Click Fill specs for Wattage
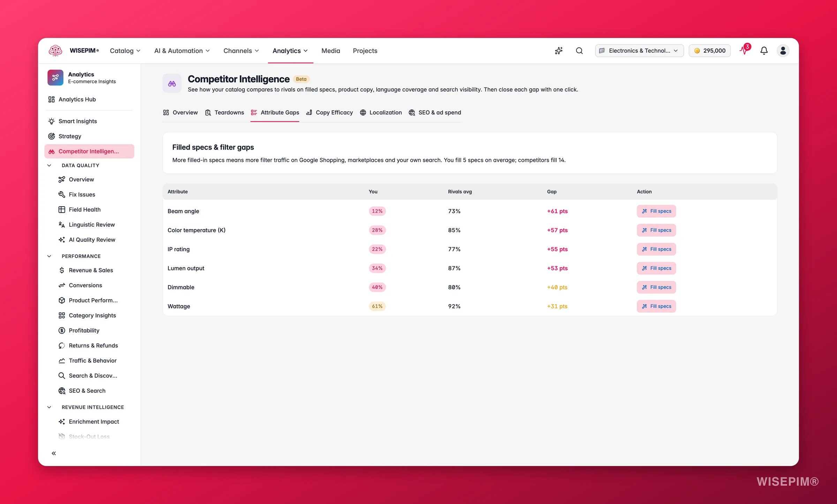Screen dimensions: 837x504 656,306
